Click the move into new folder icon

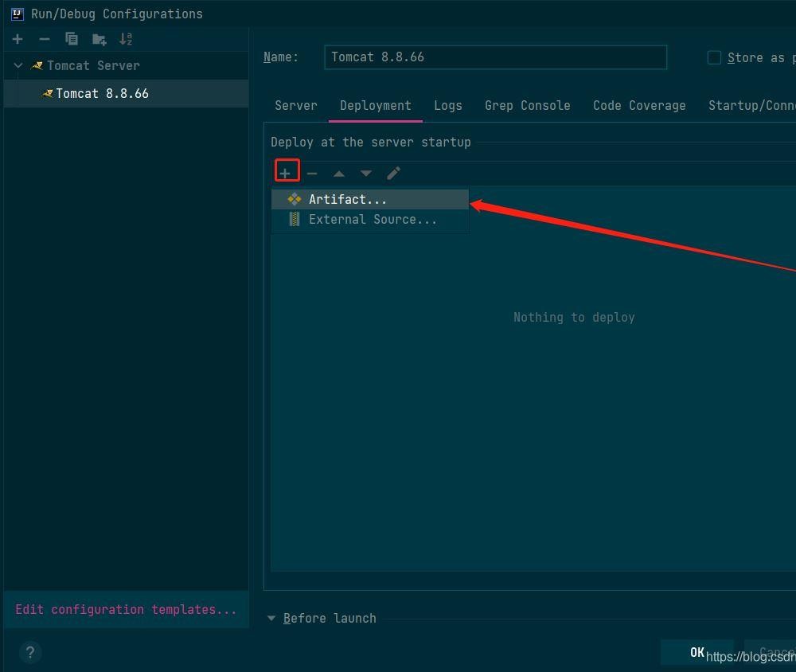coord(99,39)
